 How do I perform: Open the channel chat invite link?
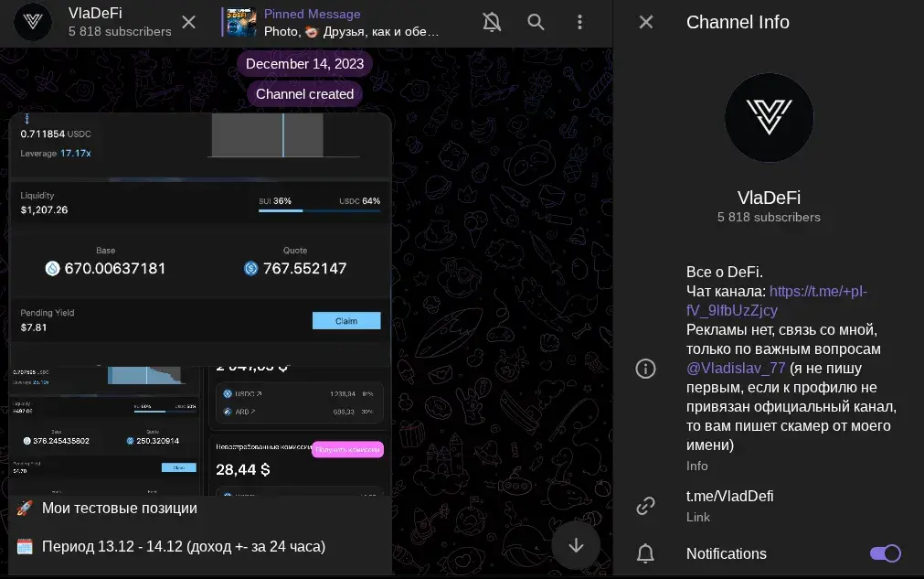(x=777, y=301)
